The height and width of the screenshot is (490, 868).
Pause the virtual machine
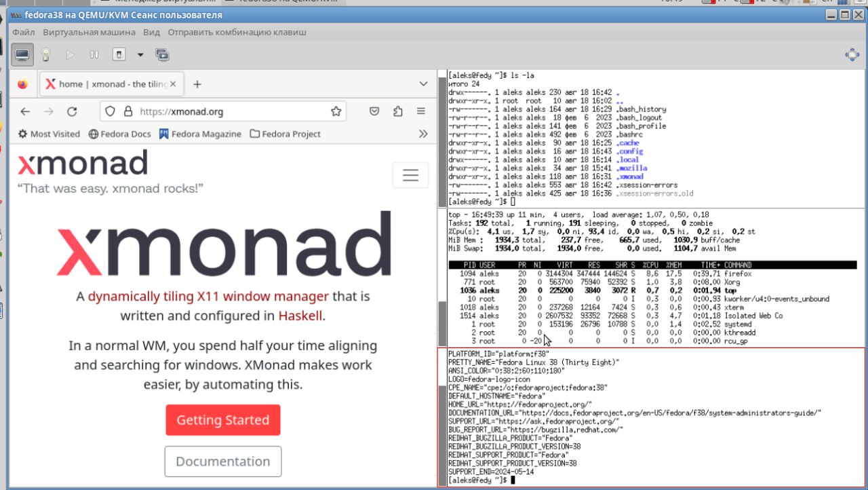94,54
